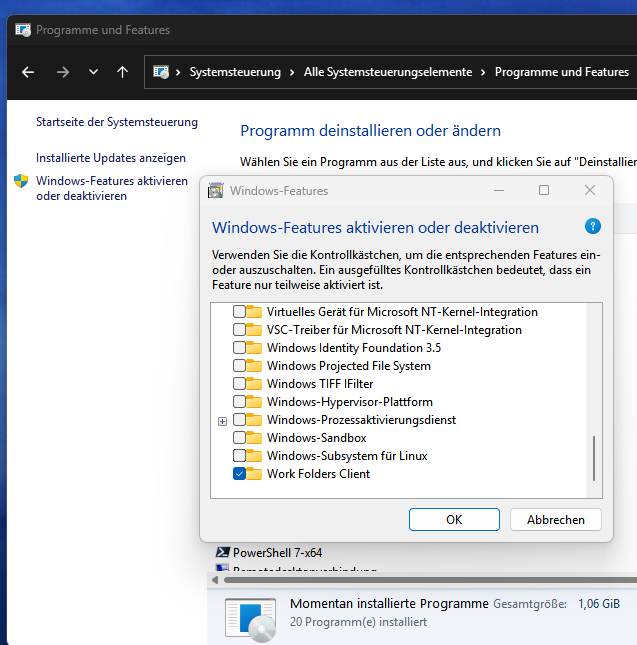Click folder icon of Virtuelles Gerät entry
The height and width of the screenshot is (645, 637).
tap(254, 312)
